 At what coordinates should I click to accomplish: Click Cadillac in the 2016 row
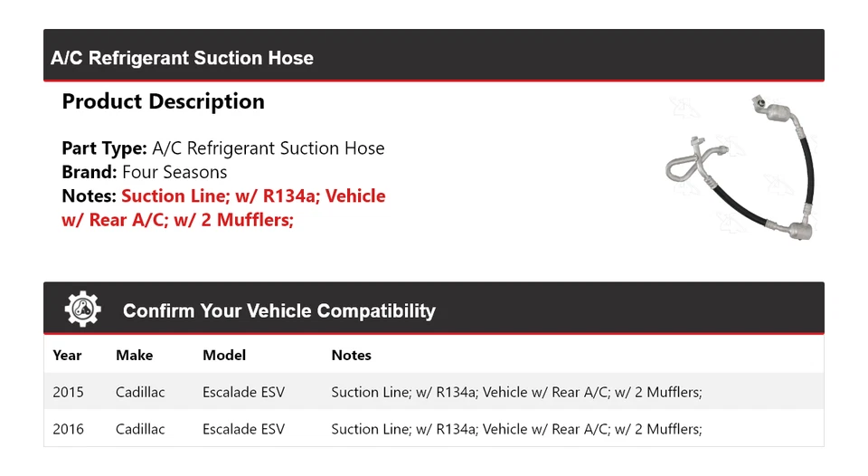pos(140,429)
